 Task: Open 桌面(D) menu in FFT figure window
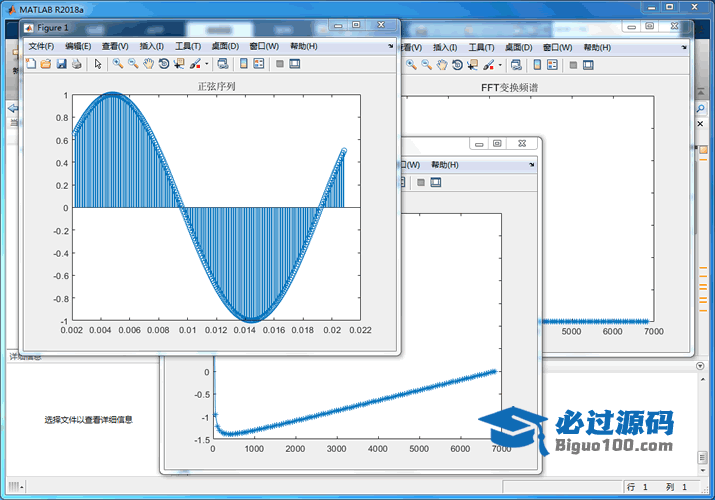tap(518, 48)
